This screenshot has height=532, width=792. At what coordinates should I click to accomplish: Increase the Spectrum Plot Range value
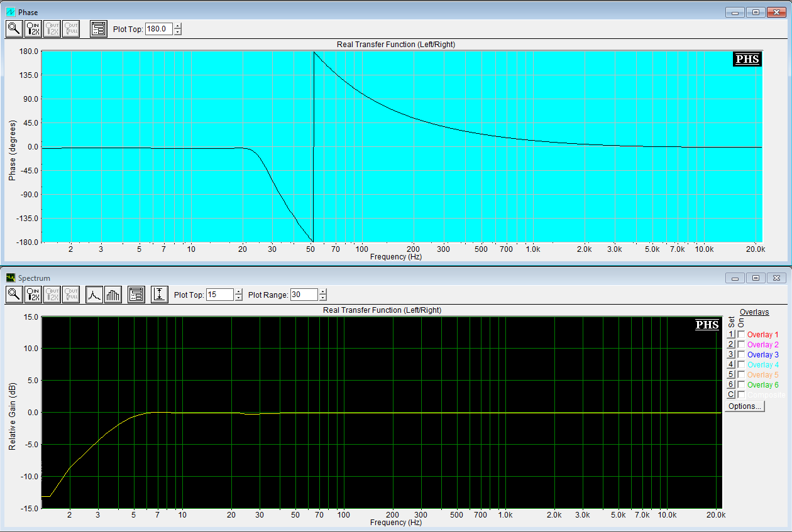(323, 291)
